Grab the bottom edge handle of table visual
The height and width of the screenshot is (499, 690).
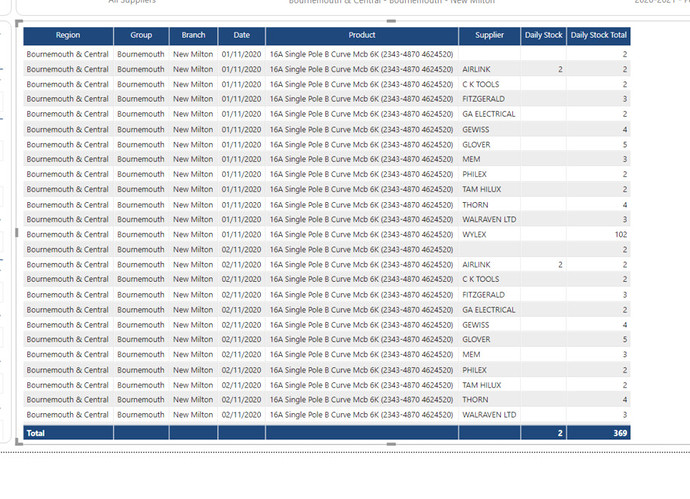(x=391, y=444)
